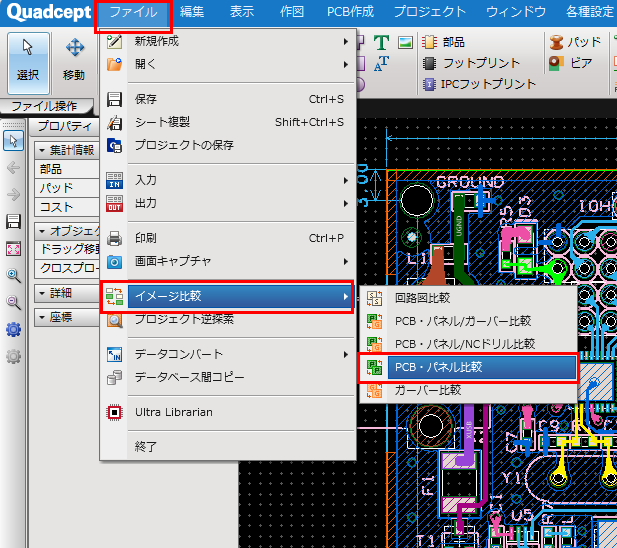Open the PCB作成 menu
Image resolution: width=617 pixels, height=548 pixels.
tap(350, 12)
